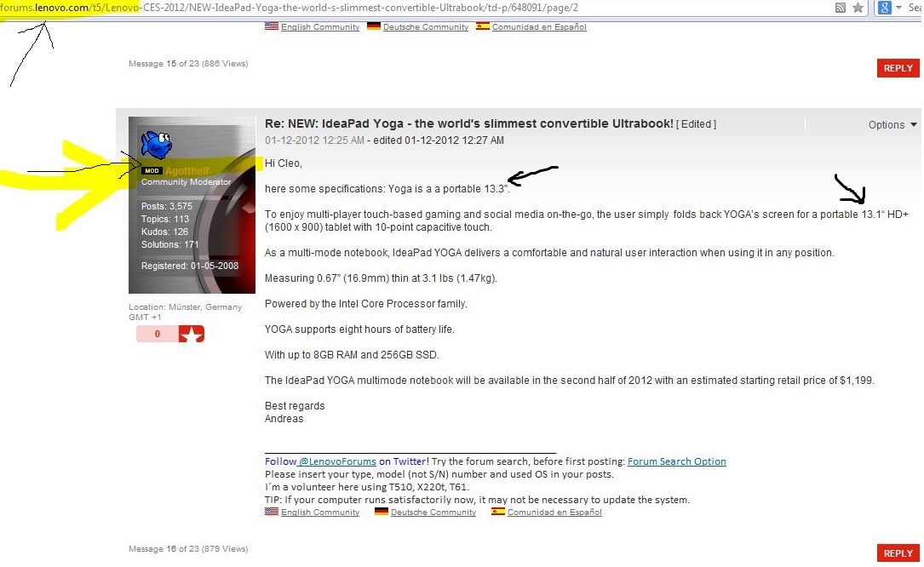Open bottom Comunidad en Español link
924x567 pixels.
tap(554, 513)
